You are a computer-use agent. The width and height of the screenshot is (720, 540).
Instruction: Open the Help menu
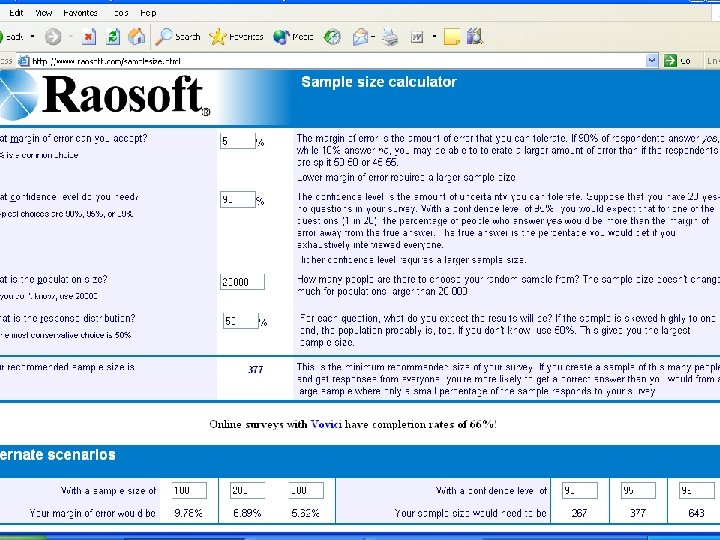148,13
